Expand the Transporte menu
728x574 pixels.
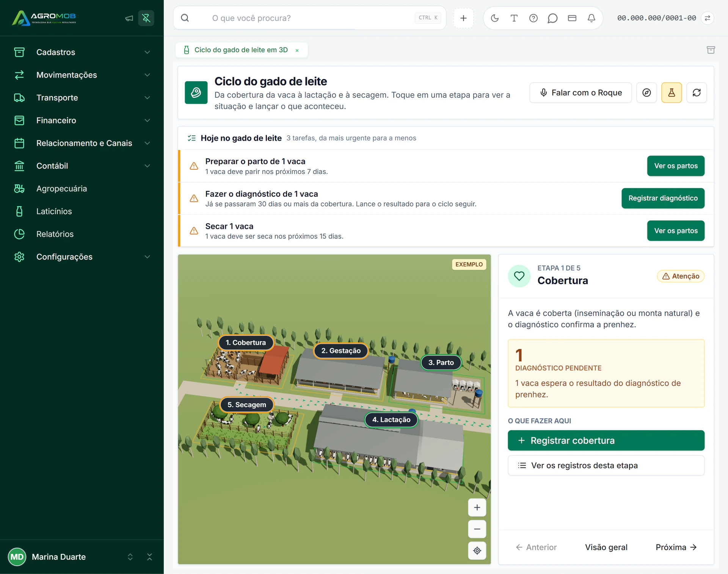click(x=82, y=98)
